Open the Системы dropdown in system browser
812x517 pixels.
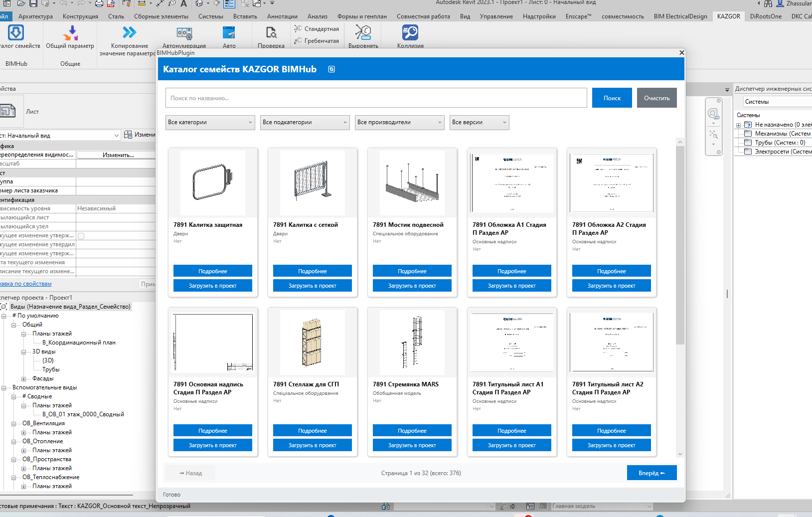coord(778,102)
